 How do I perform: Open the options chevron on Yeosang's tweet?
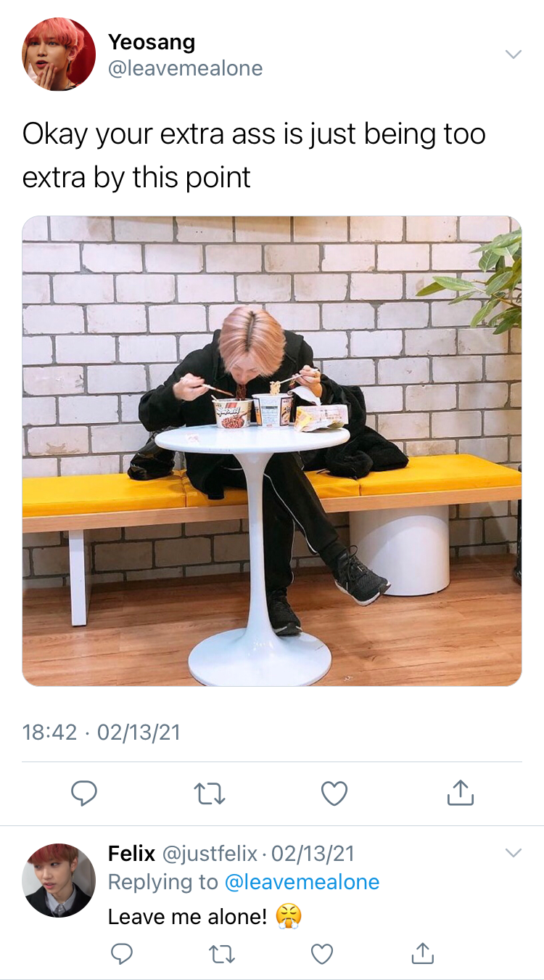[513, 54]
